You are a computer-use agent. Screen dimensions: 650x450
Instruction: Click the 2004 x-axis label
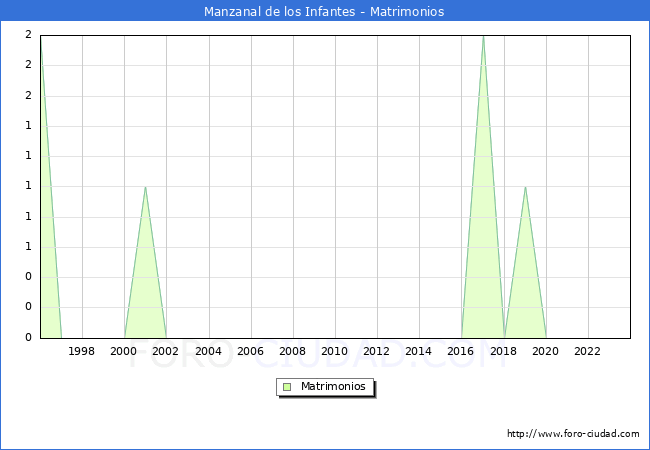[209, 351]
